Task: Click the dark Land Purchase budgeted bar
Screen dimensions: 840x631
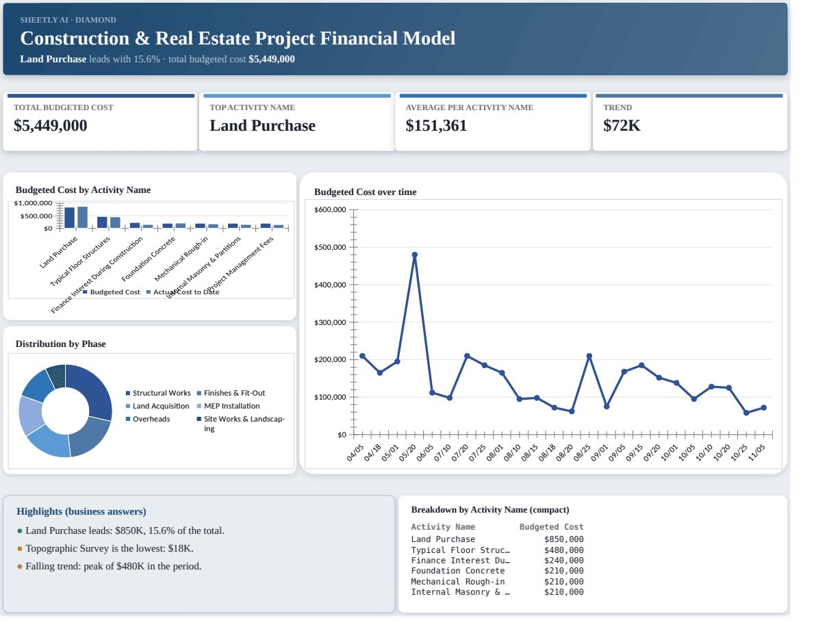Action: click(x=69, y=218)
